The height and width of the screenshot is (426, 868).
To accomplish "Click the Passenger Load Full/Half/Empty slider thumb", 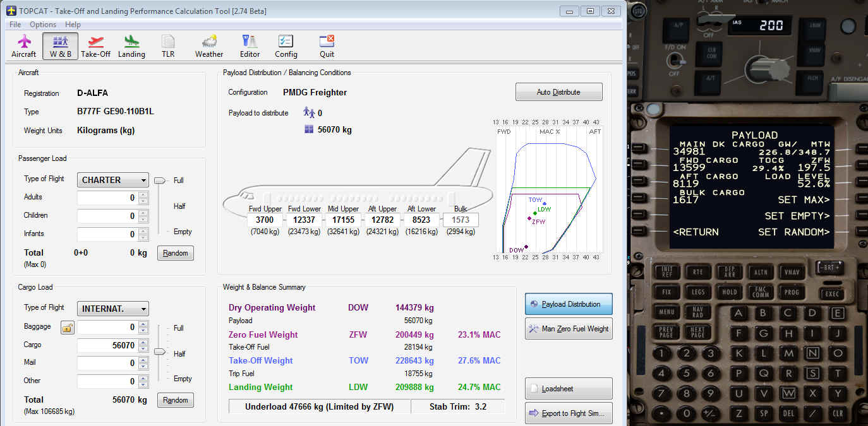I will tap(160, 180).
